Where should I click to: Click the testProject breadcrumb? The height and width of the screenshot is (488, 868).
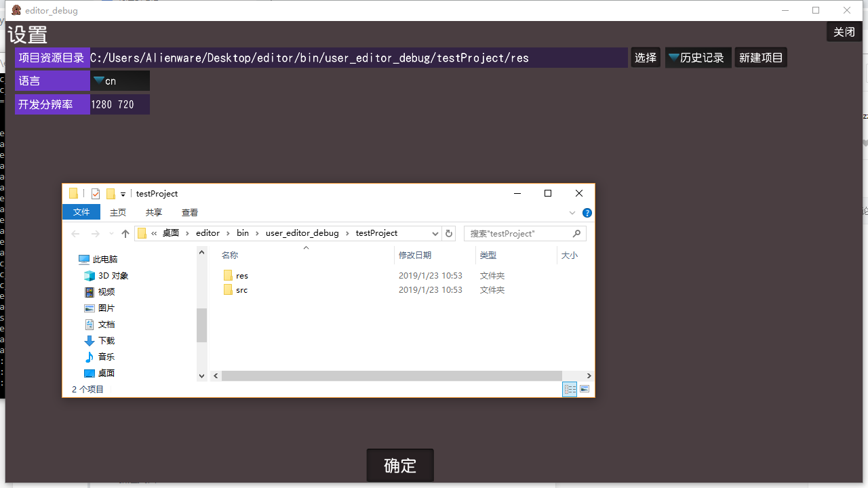376,232
